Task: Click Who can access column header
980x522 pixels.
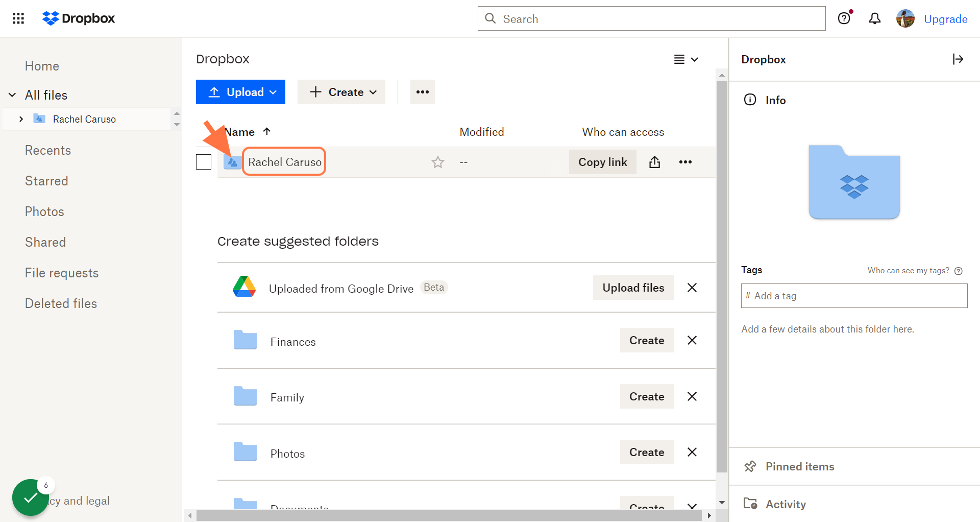Action: pos(623,132)
